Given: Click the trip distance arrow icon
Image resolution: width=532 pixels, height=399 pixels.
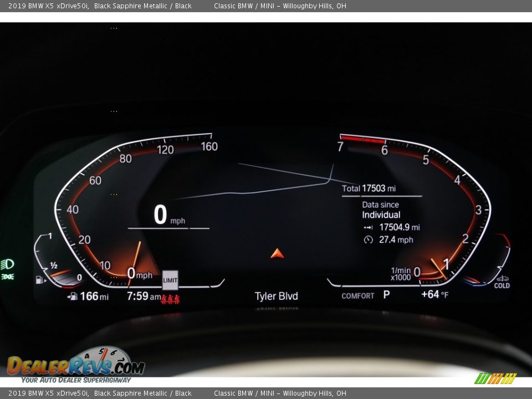Looking at the screenshot, I should (x=368, y=227).
